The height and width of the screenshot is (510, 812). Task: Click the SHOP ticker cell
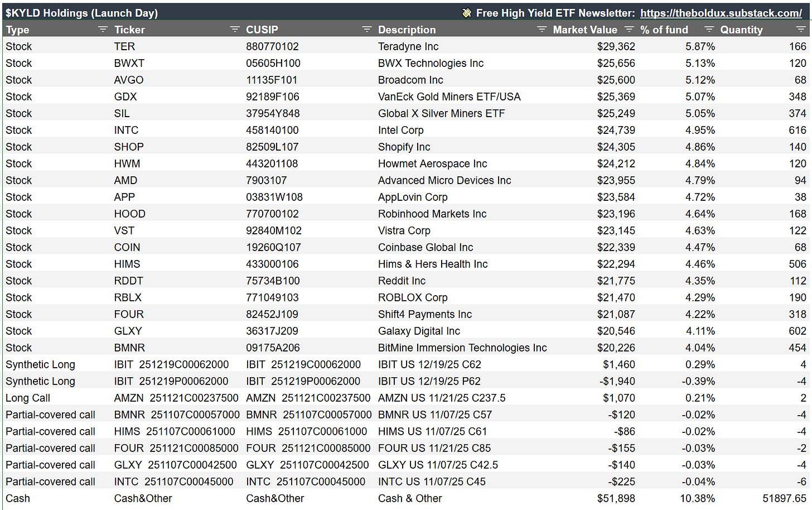tap(129, 147)
